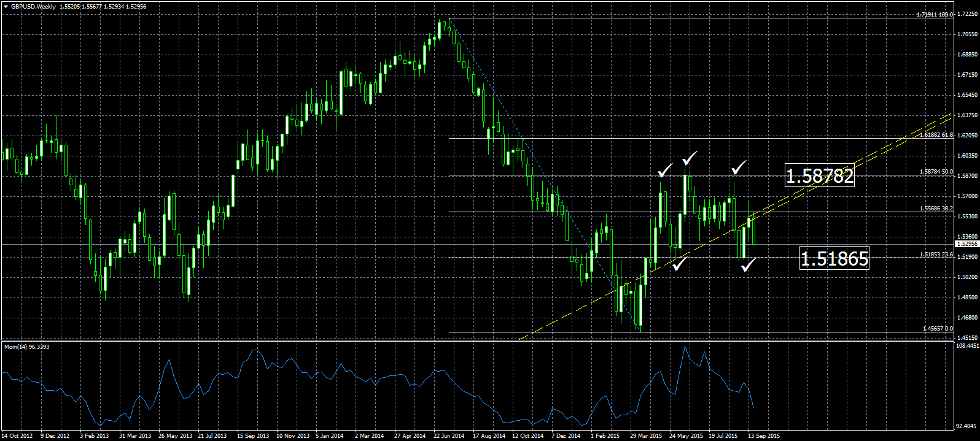The image size is (980, 441).
Task: Click the 14 Oct 2012 date on the time axis
Action: tap(17, 436)
